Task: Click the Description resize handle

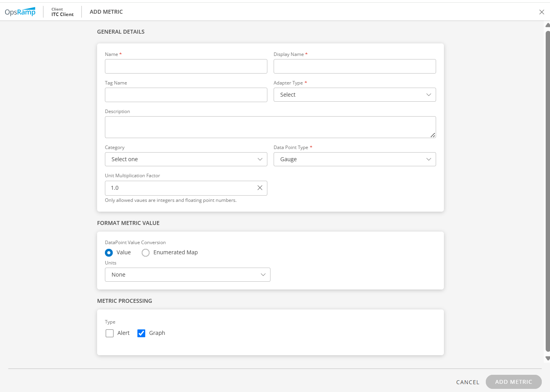Action: tap(433, 135)
